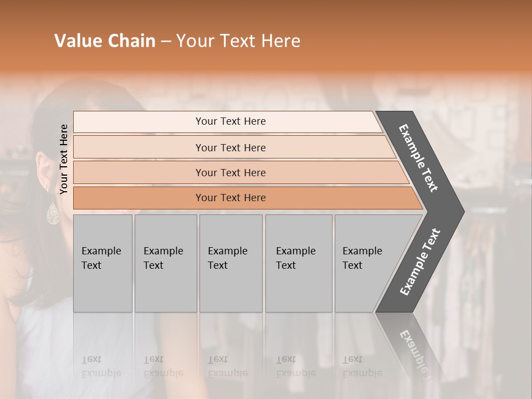Click the bold 'Value Chain' title words
Screen dimensions: 532x399
[105, 41]
